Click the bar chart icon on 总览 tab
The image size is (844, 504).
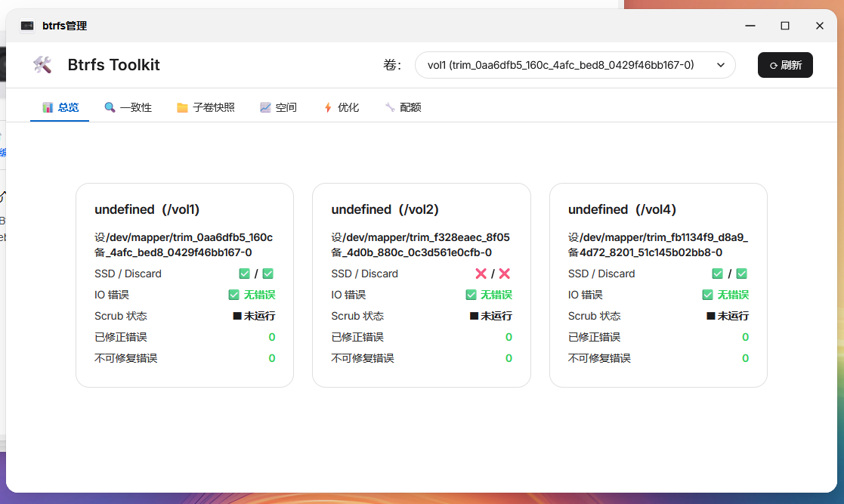click(48, 107)
